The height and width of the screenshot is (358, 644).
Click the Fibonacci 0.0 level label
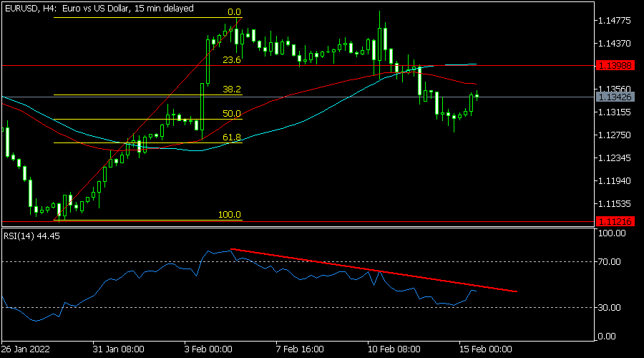click(x=234, y=12)
